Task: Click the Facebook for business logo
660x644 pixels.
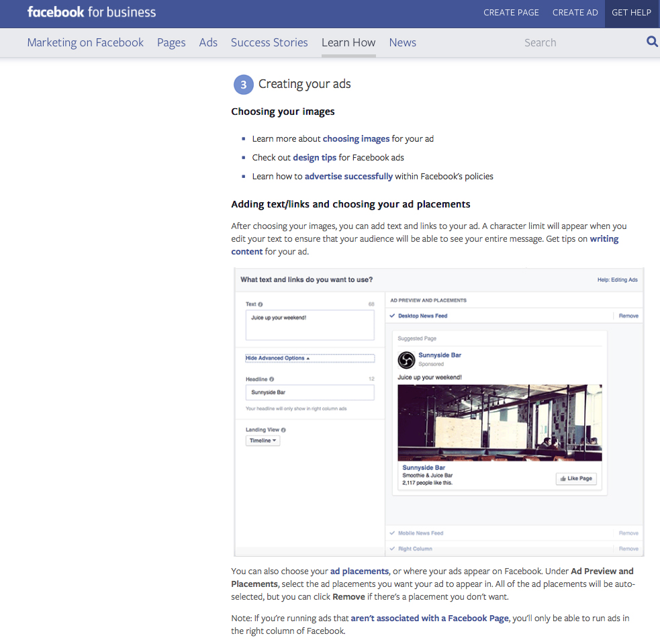Action: [x=91, y=12]
